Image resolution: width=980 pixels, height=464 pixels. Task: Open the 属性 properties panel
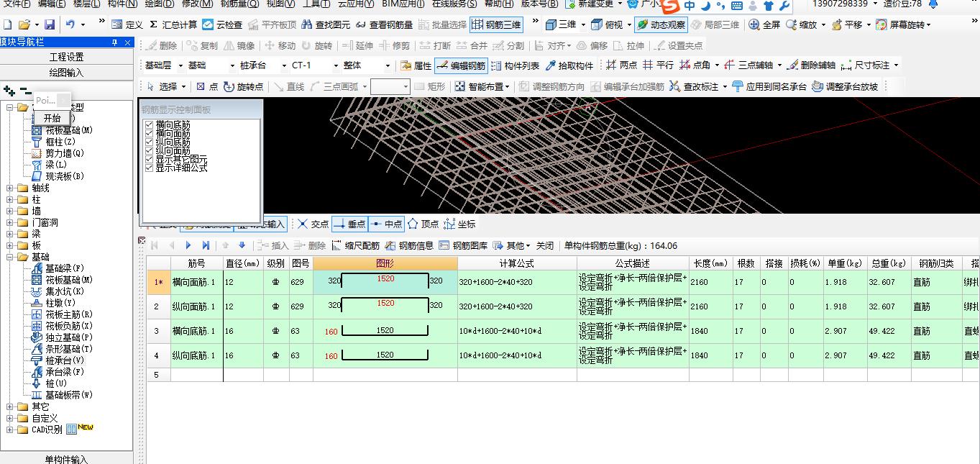[416, 65]
